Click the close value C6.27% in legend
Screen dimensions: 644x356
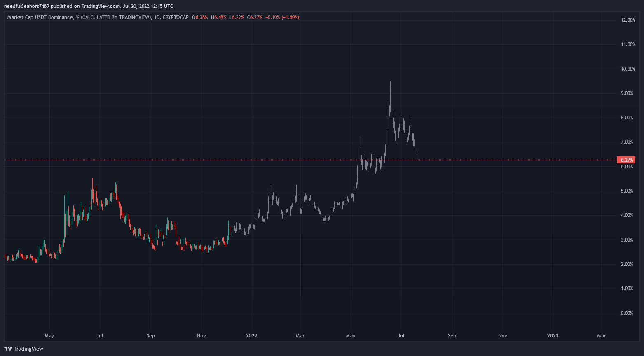point(255,17)
